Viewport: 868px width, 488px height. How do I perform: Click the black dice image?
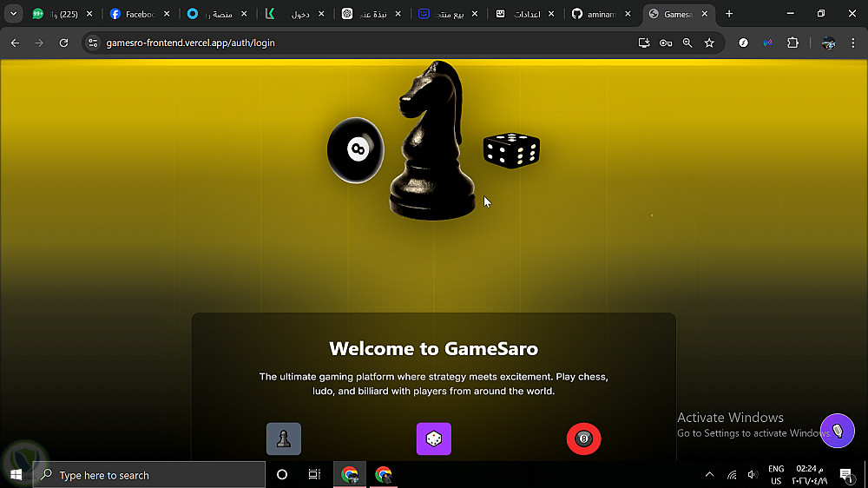coord(511,150)
